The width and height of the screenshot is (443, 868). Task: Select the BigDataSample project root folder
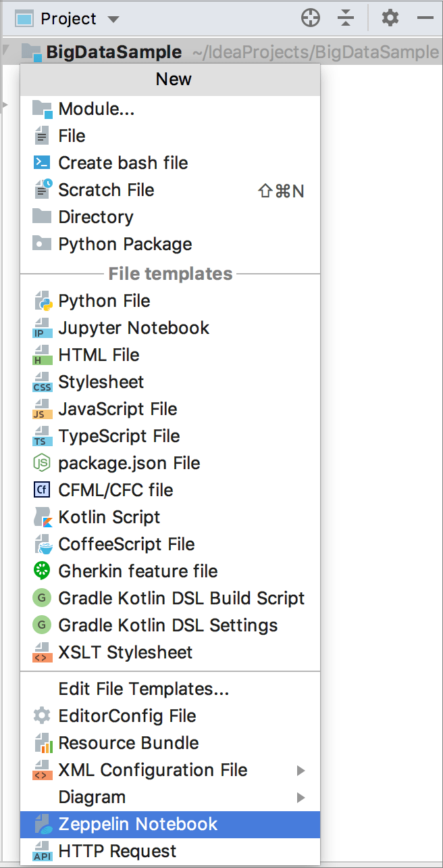[113, 52]
